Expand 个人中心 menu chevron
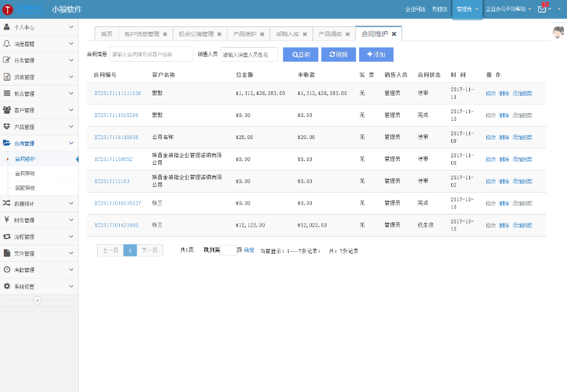The image size is (567, 392). [x=71, y=27]
